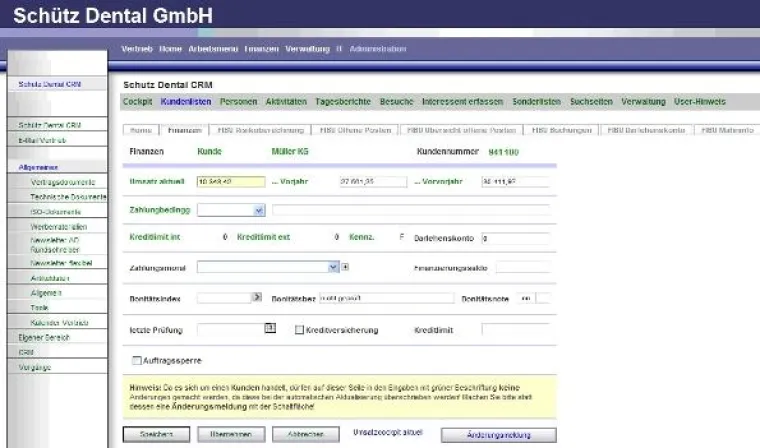
Task: Open the calendar icon beside letzte Prüfung
Action: coord(270,328)
